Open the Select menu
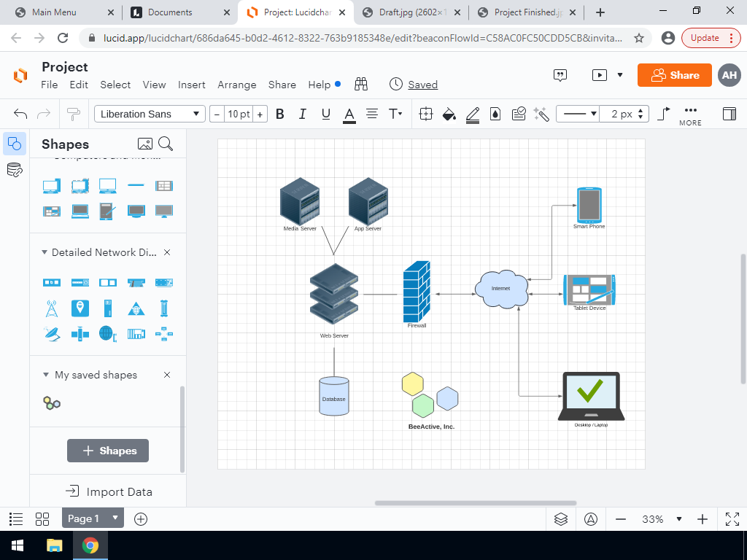 115,85
